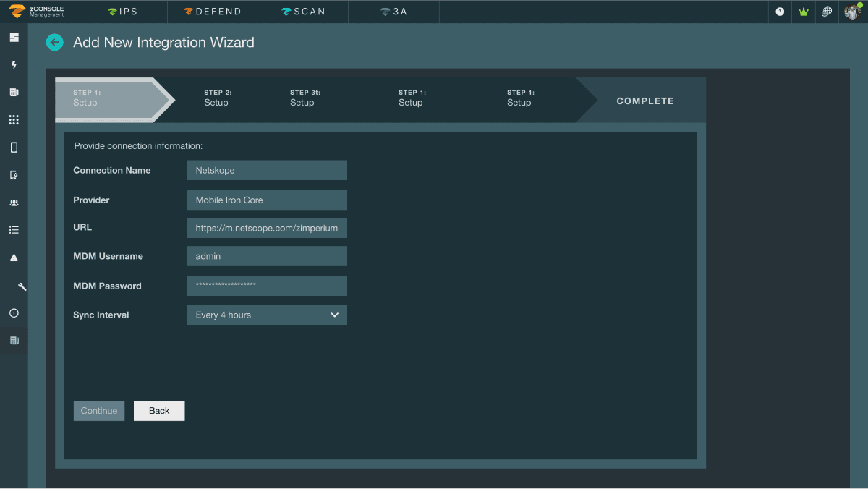This screenshot has height=489, width=868.
Task: Change language via the globe icon
Action: click(827, 12)
